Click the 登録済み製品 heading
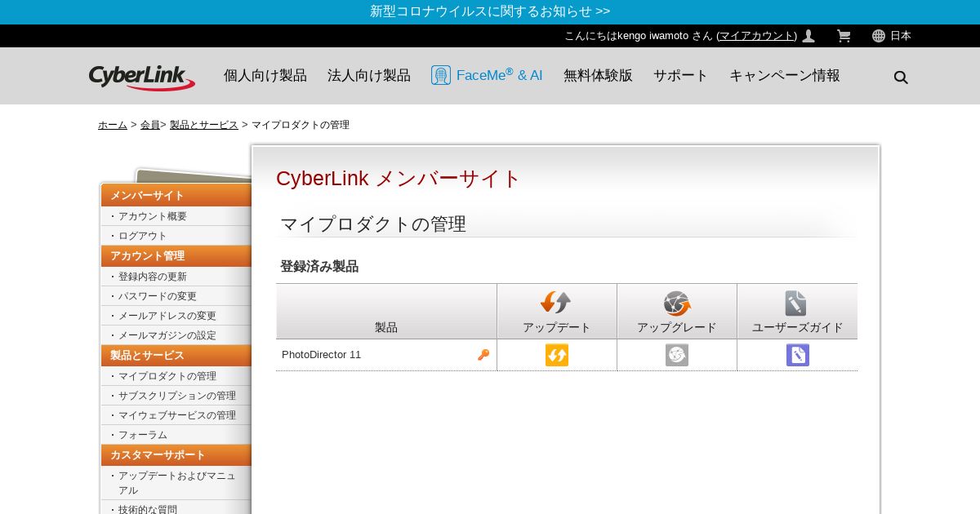The image size is (980, 514). (x=319, y=266)
